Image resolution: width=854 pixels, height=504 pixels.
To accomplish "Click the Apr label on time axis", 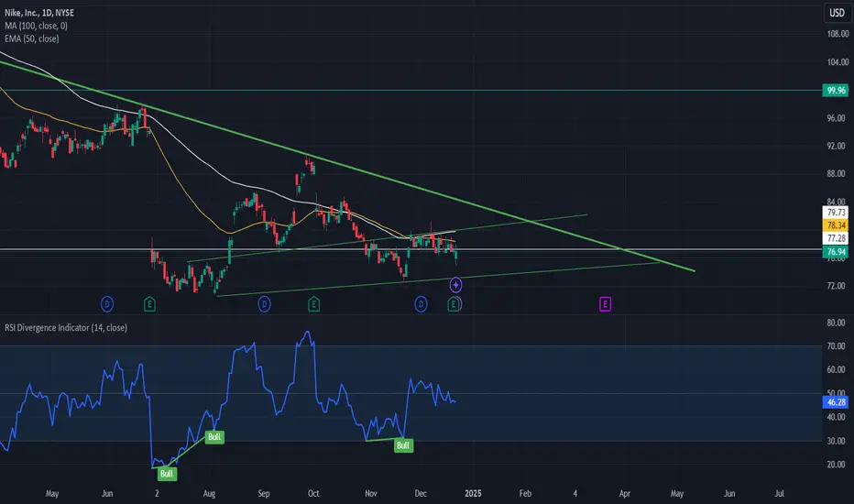I will pos(625,493).
